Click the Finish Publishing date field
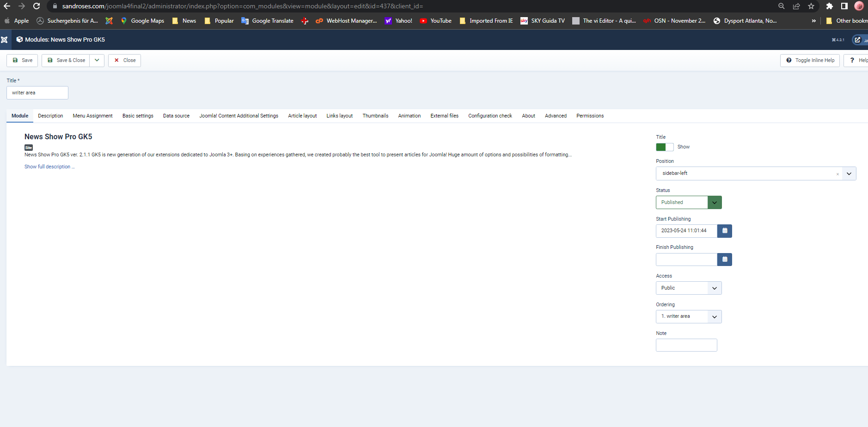This screenshot has height=427, width=868. tap(686, 260)
